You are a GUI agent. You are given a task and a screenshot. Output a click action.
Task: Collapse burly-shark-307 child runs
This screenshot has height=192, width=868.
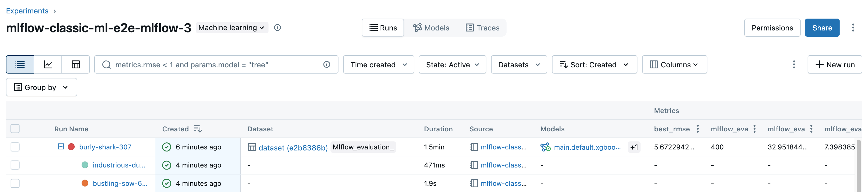[x=61, y=147]
